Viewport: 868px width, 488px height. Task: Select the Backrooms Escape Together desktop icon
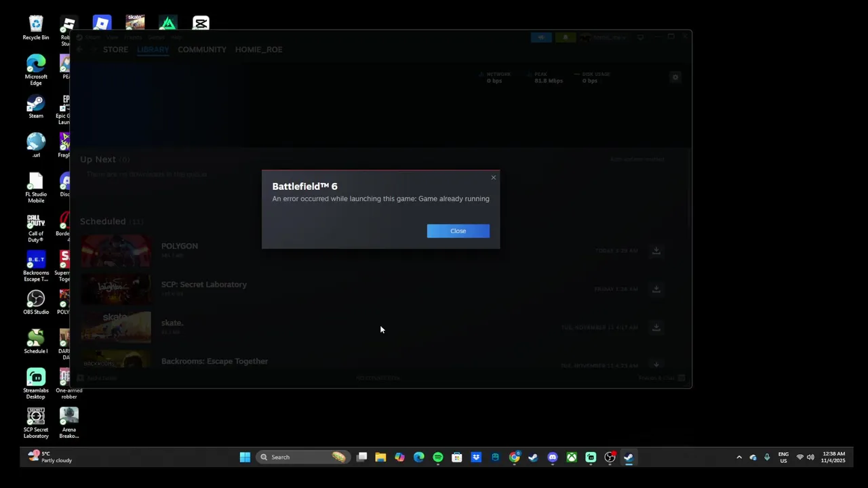[36, 266]
